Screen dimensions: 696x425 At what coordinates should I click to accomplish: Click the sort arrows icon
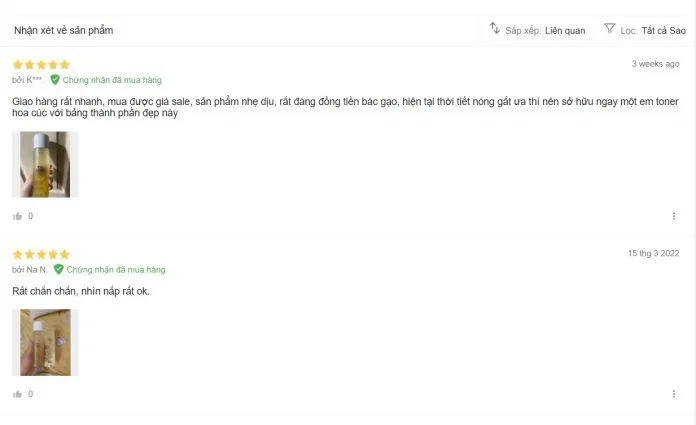point(494,29)
